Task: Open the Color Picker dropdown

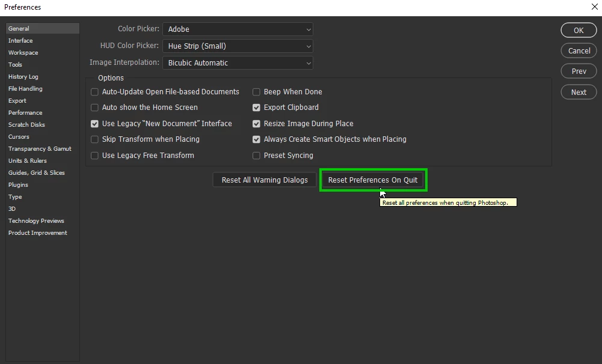Action: pos(238,29)
